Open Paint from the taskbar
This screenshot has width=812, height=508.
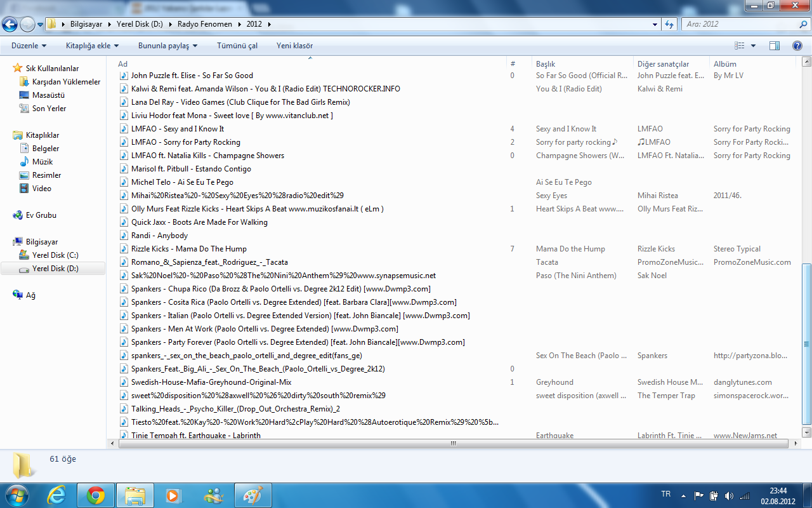coord(252,495)
